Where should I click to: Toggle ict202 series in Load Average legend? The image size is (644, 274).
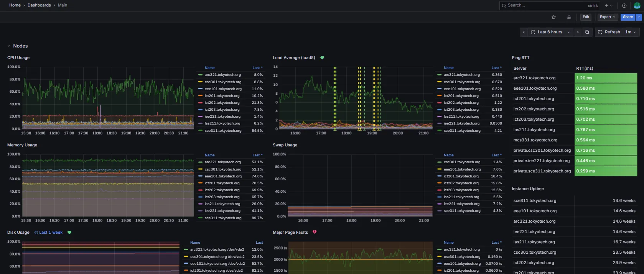click(x=461, y=103)
